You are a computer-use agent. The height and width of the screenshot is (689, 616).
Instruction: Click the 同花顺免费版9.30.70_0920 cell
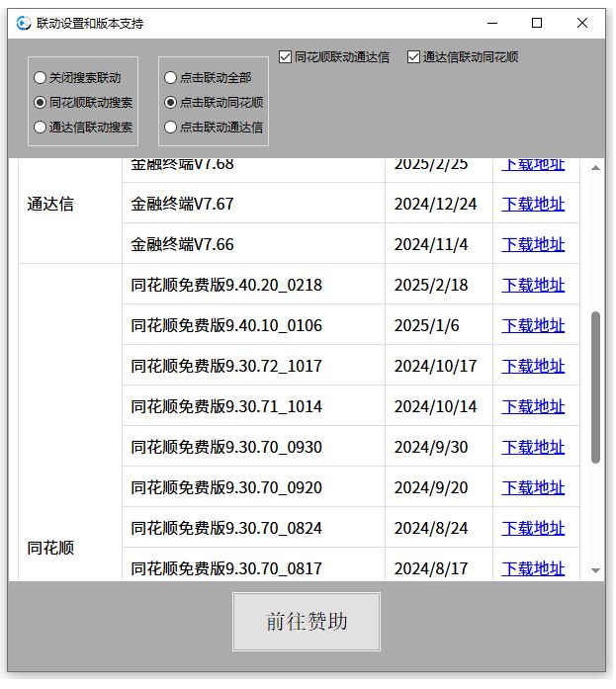click(x=253, y=487)
